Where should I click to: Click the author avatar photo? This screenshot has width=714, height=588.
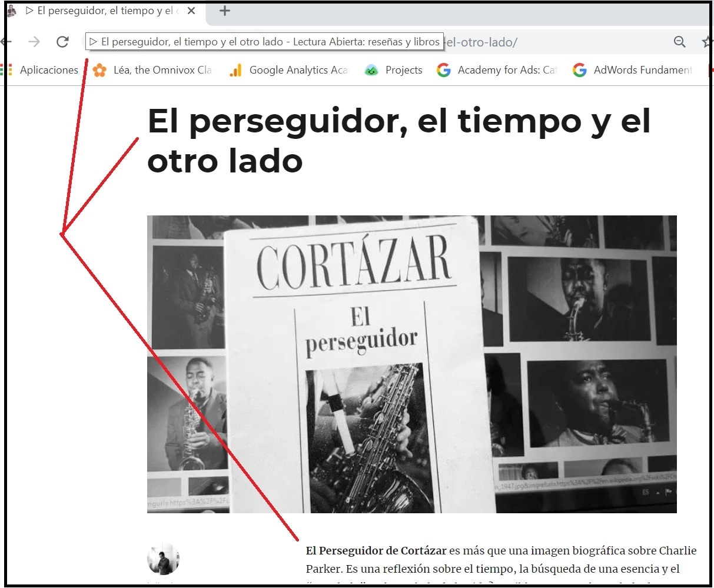[x=163, y=559]
